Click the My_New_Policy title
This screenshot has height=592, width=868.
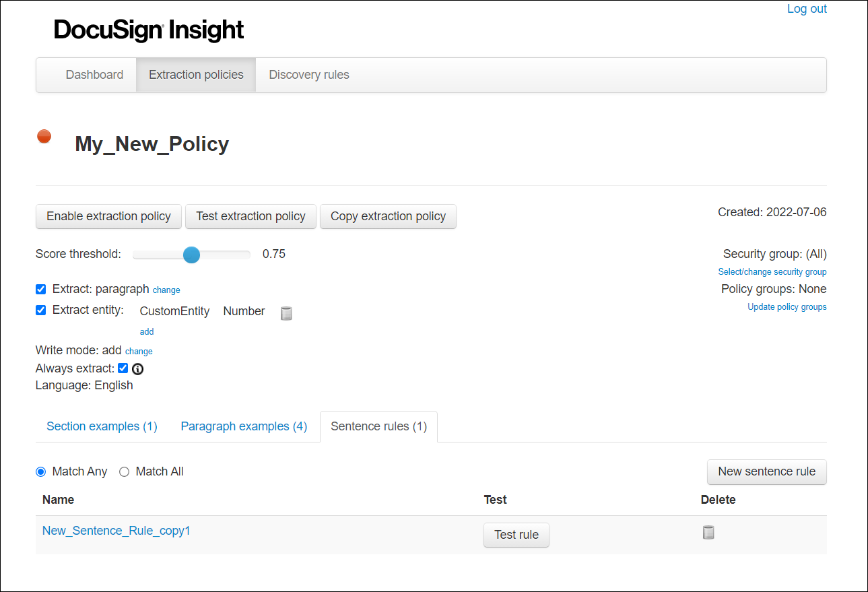coord(152,144)
